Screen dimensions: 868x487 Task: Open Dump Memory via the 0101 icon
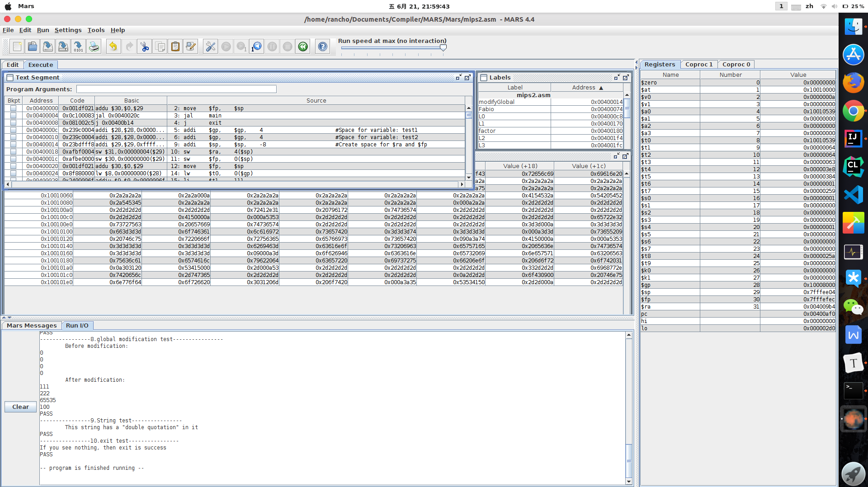(79, 47)
